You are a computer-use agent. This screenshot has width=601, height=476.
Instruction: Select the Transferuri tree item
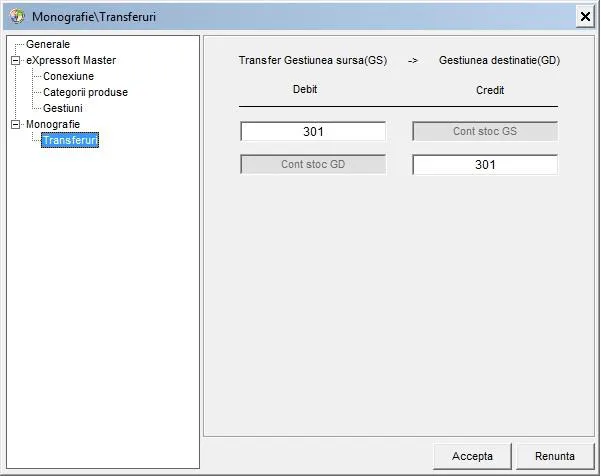[x=70, y=140]
